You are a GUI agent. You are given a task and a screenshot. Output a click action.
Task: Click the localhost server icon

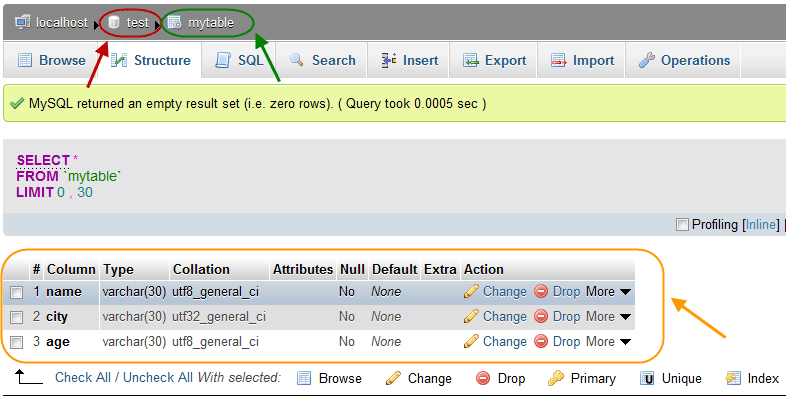[x=23, y=22]
